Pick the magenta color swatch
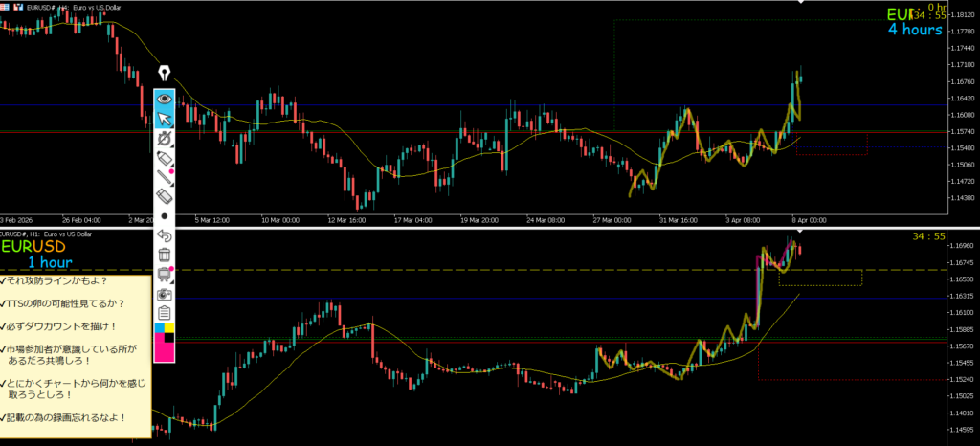Viewport: 980px width, 446px height. [x=164, y=348]
